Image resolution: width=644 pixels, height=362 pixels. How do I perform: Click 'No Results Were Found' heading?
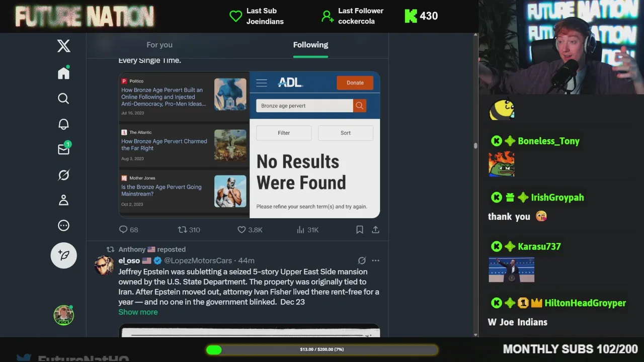click(x=301, y=172)
